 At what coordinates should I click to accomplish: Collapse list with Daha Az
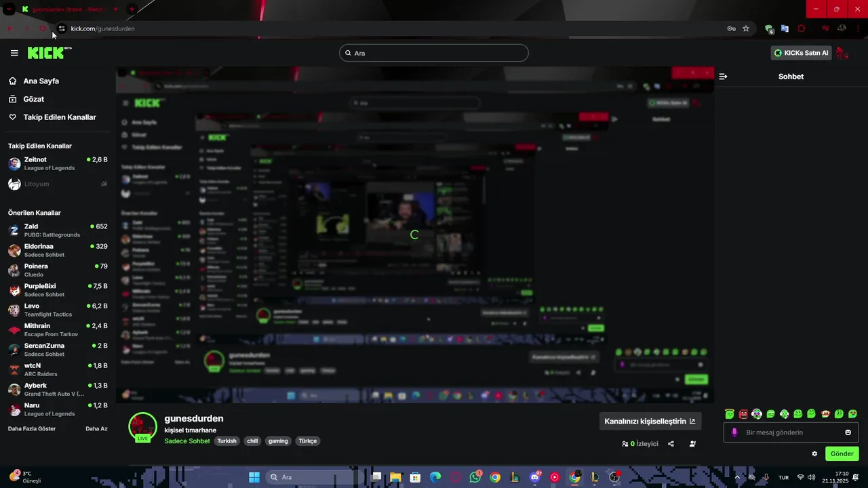(x=96, y=429)
